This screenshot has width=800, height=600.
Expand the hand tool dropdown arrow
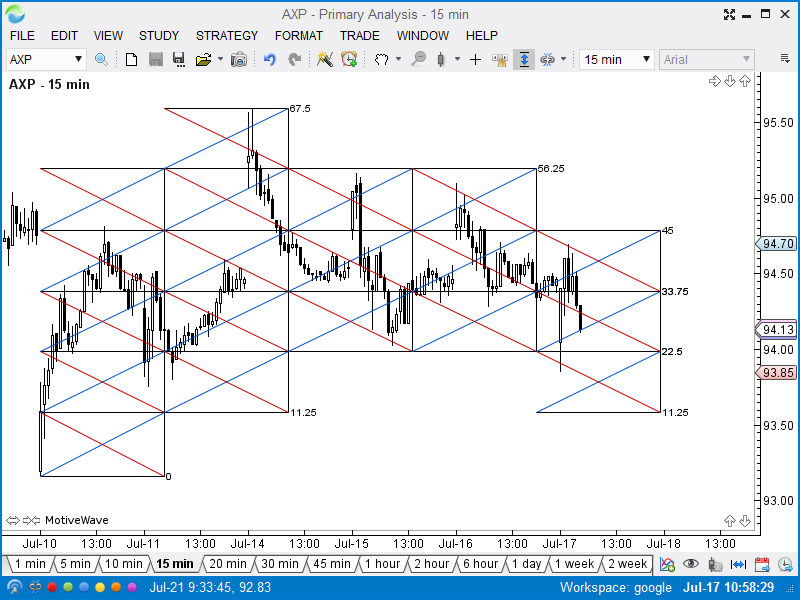[398, 59]
